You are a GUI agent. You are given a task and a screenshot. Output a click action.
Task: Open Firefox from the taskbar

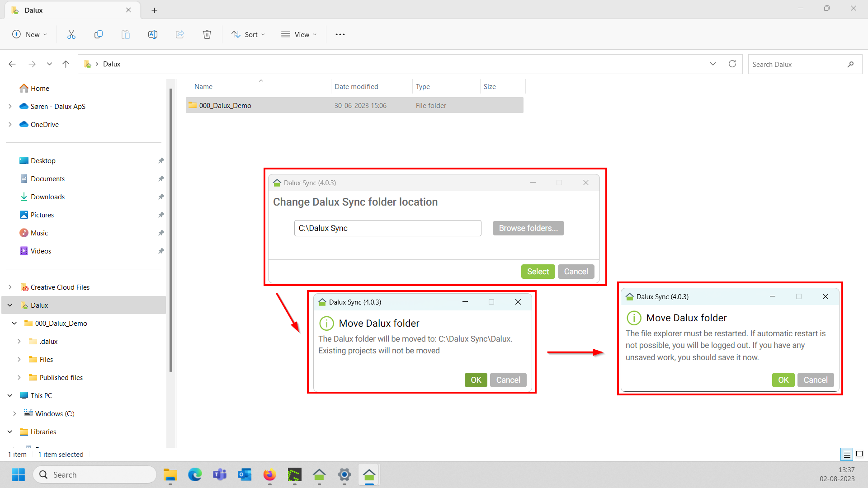pyautogui.click(x=269, y=475)
